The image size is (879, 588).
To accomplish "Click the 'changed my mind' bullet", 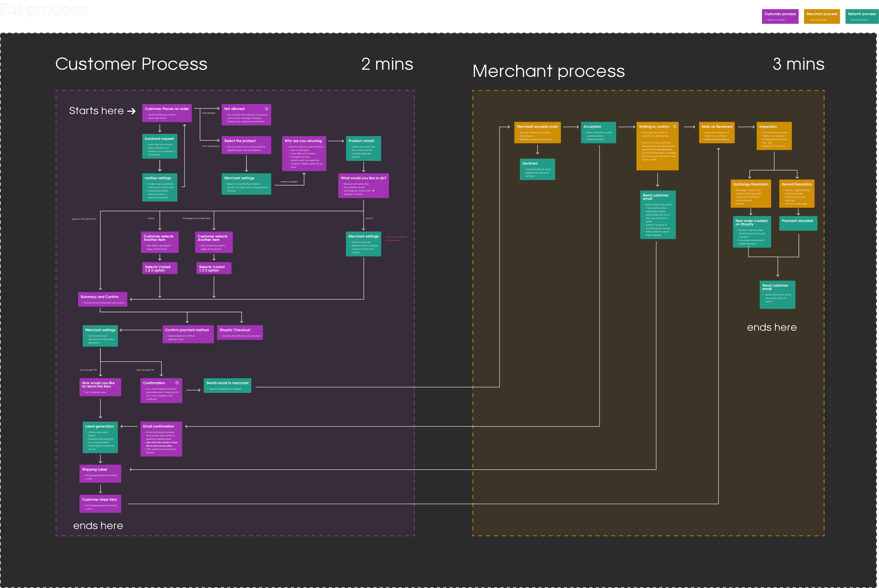I will click(x=300, y=157).
